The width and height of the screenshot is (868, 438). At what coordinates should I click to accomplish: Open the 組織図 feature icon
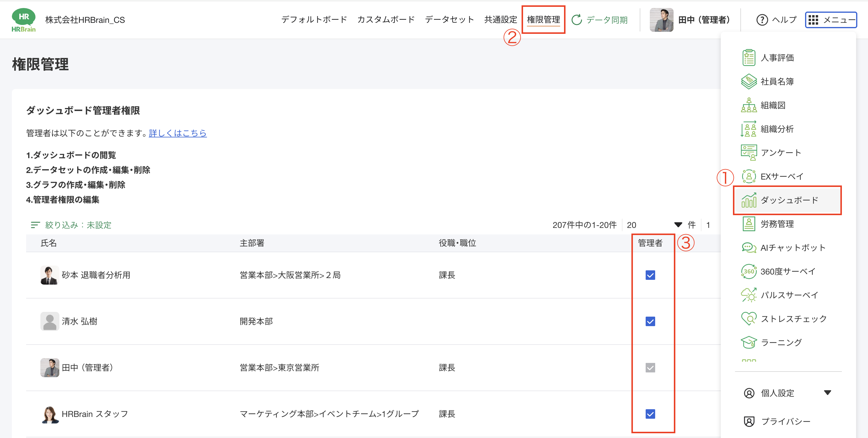point(749,105)
